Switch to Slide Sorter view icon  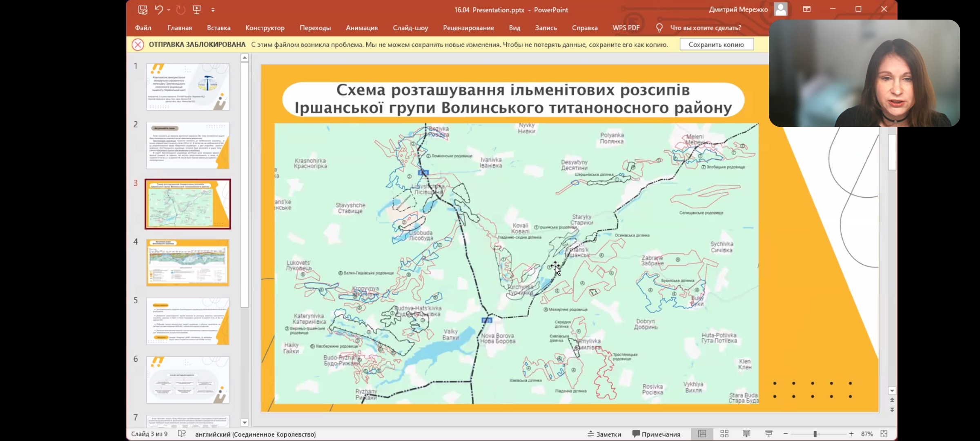click(724, 434)
